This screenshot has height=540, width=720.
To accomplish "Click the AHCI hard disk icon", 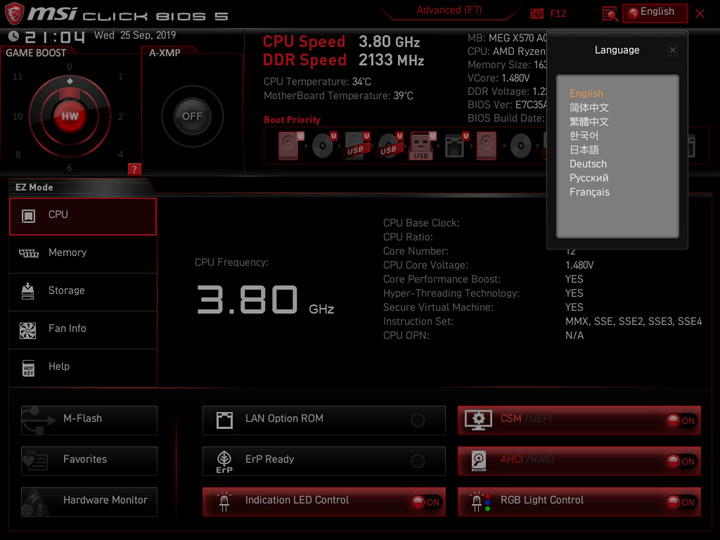I will tap(478, 461).
